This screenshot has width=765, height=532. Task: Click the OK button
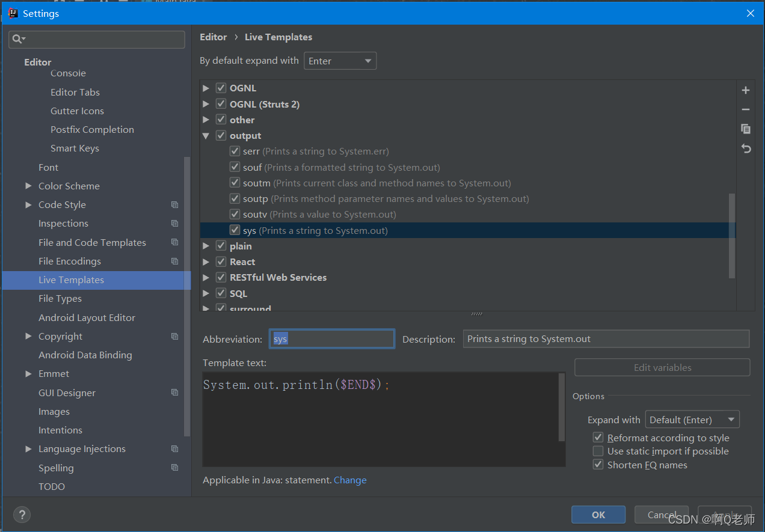[598, 515]
